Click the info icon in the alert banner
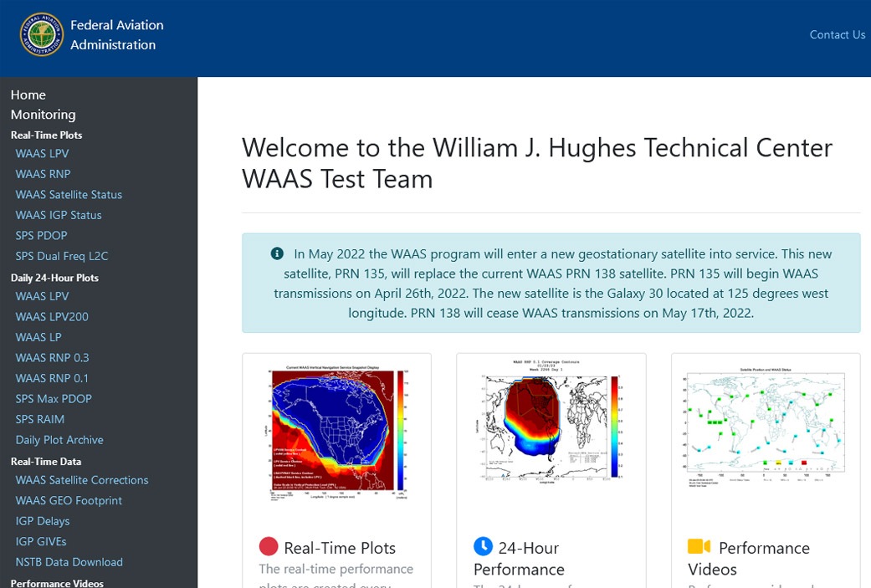The image size is (871, 588). (277, 253)
